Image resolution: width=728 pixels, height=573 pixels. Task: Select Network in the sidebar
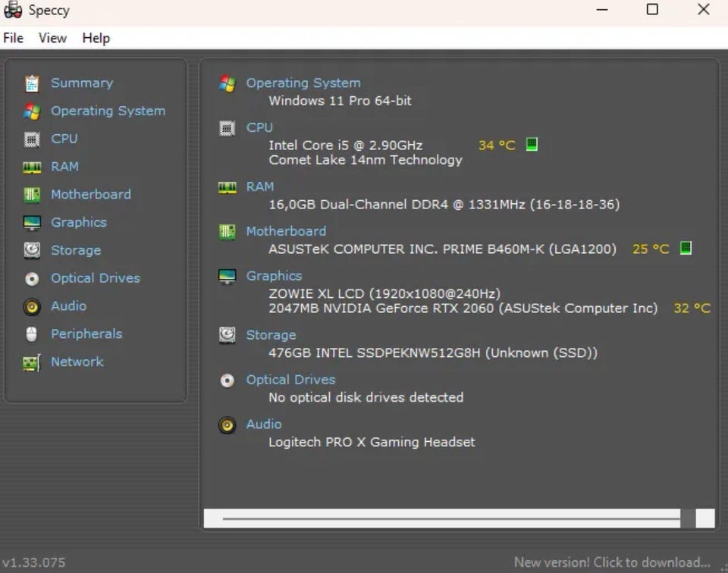77,362
